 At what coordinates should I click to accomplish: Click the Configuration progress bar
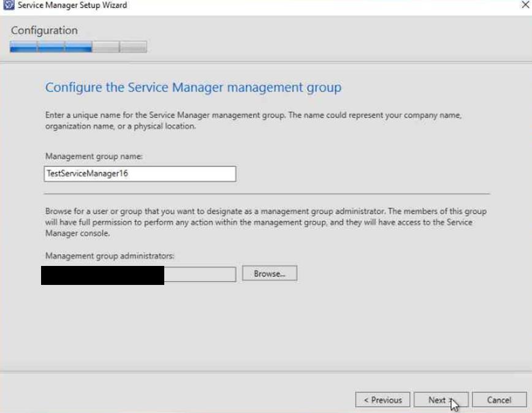[x=78, y=47]
